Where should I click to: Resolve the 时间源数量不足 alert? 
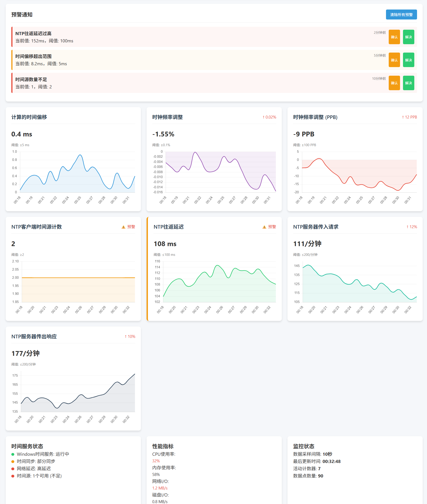point(408,83)
